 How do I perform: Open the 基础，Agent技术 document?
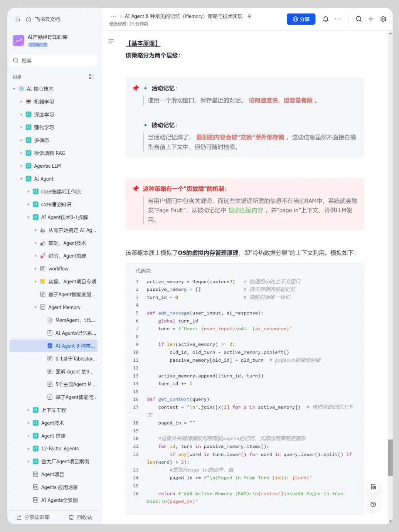tap(67, 243)
